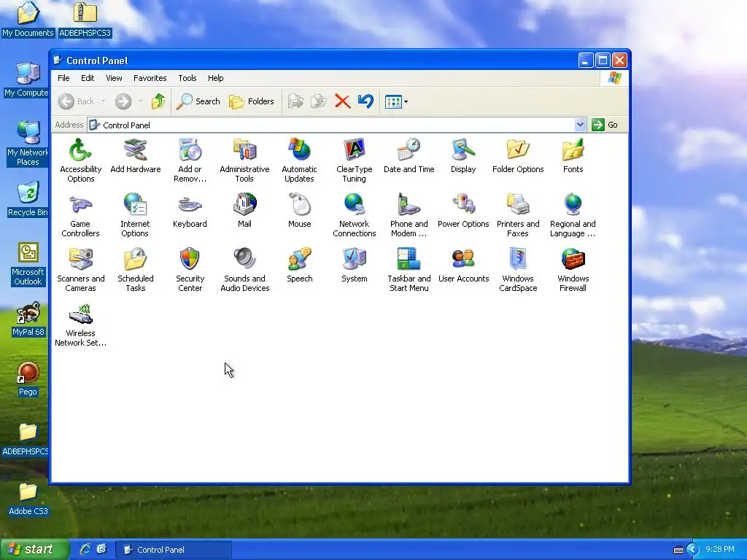This screenshot has width=747, height=560.
Task: Click inside the Address field
Action: (336, 125)
